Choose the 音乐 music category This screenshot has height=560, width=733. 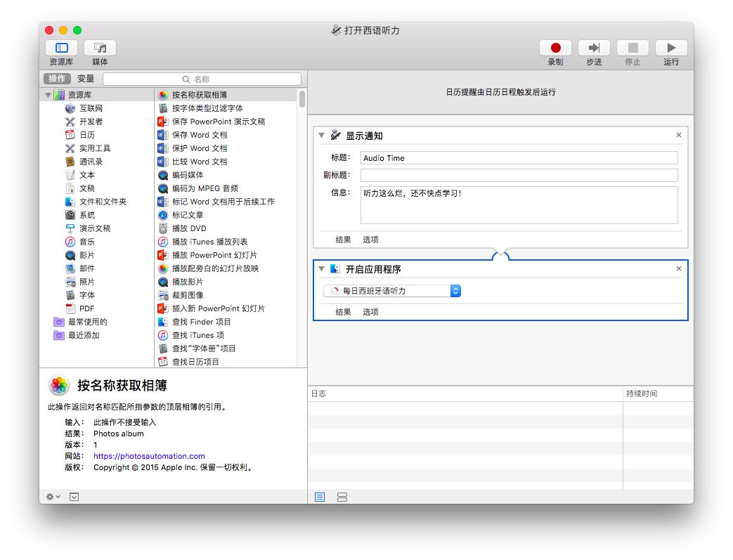(x=87, y=242)
